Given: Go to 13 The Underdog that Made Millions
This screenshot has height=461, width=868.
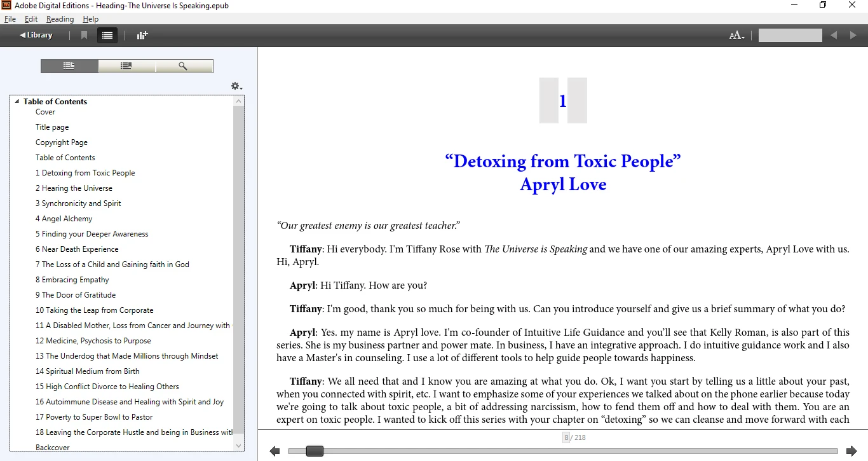Looking at the screenshot, I should tap(127, 356).
